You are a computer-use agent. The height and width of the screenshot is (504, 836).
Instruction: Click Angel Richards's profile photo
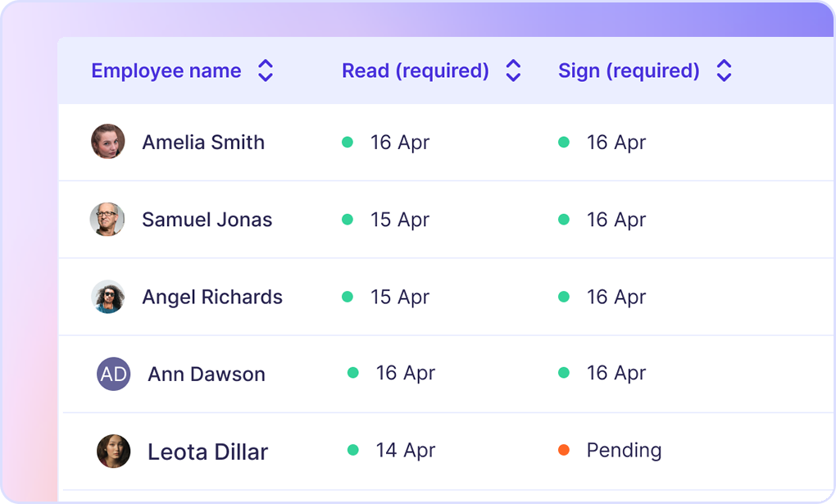pos(107,297)
